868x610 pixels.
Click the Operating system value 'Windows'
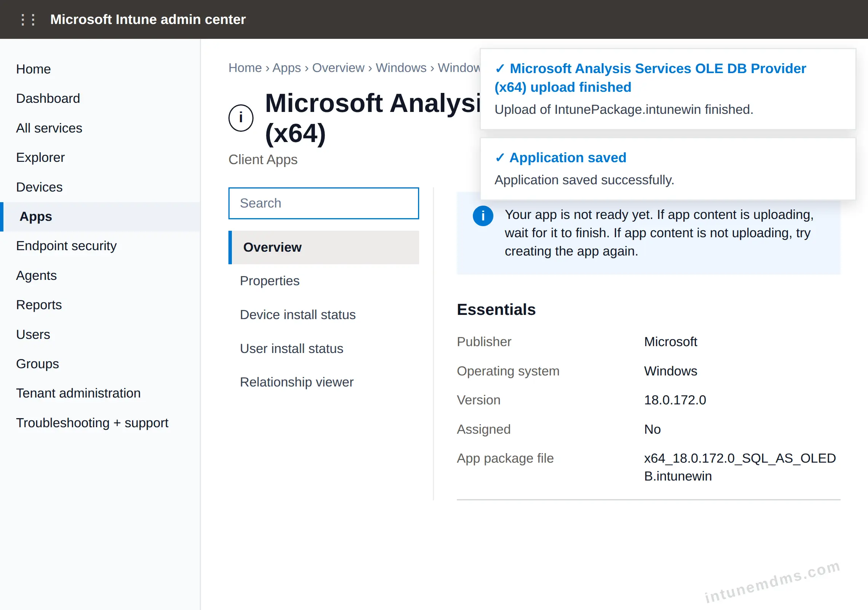tap(670, 371)
